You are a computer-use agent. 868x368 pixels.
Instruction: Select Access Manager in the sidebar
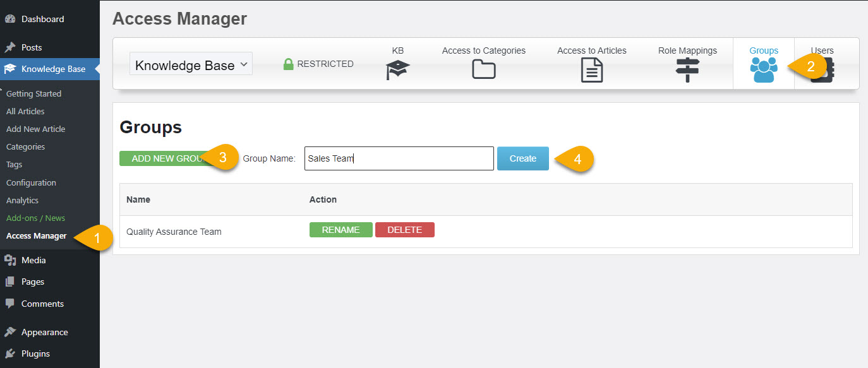pyautogui.click(x=36, y=236)
